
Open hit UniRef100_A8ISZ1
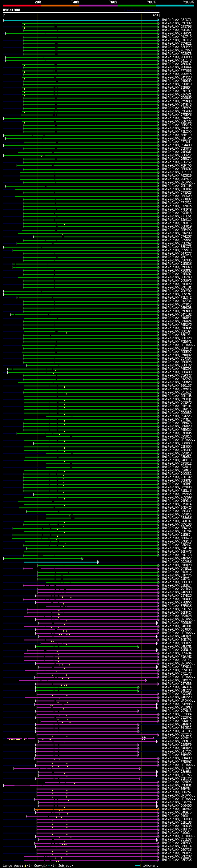176,20
